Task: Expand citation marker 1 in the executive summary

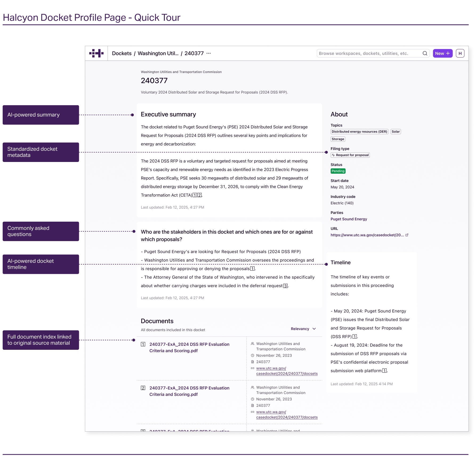Action: [195, 195]
